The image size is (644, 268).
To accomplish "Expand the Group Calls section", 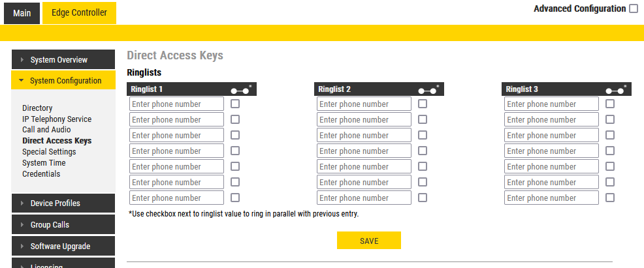I will [x=63, y=225].
